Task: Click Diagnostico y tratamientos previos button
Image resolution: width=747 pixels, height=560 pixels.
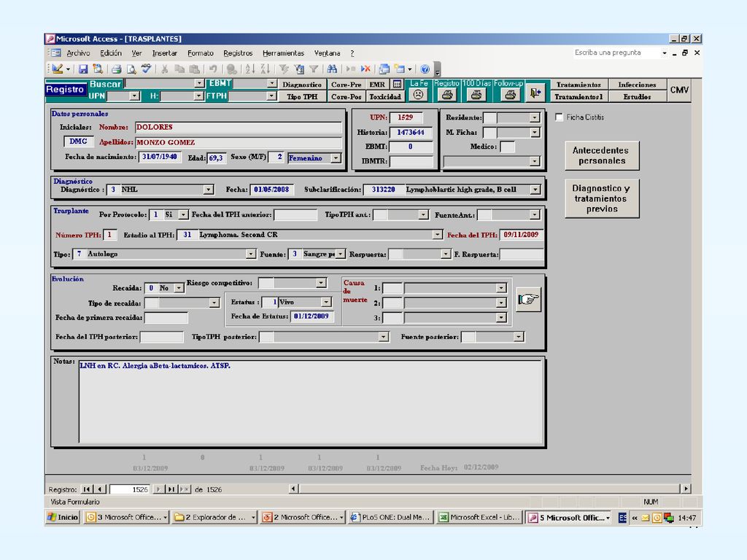Action: (x=602, y=198)
